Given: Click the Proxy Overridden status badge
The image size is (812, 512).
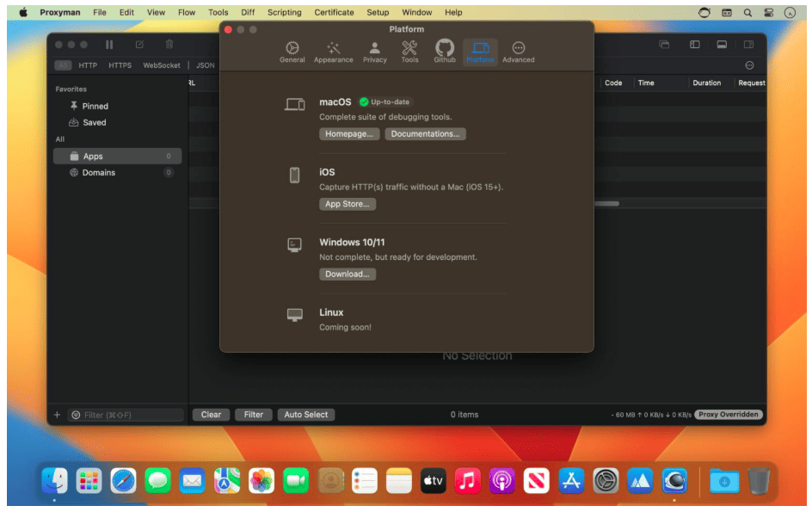Looking at the screenshot, I should point(728,414).
